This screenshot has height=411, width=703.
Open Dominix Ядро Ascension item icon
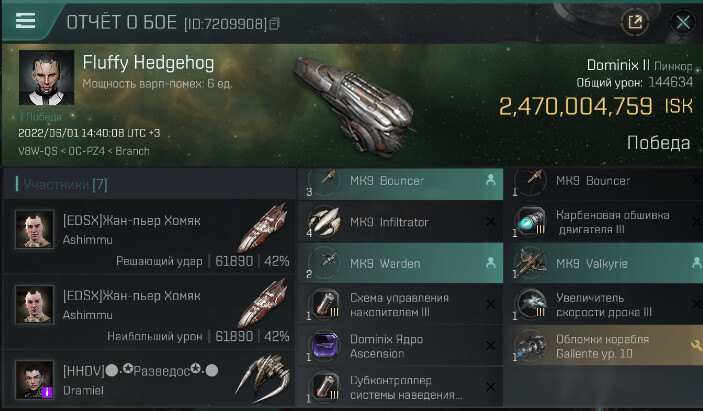325,346
